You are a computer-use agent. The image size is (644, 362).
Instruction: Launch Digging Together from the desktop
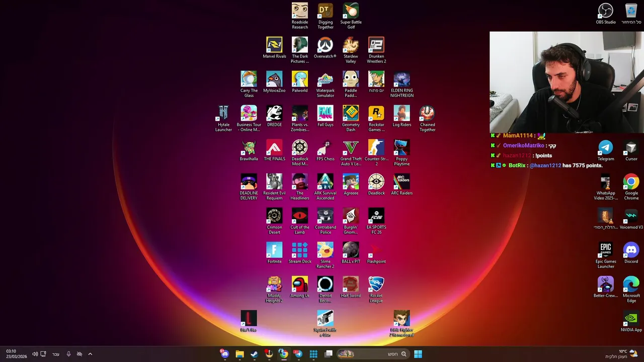click(325, 16)
